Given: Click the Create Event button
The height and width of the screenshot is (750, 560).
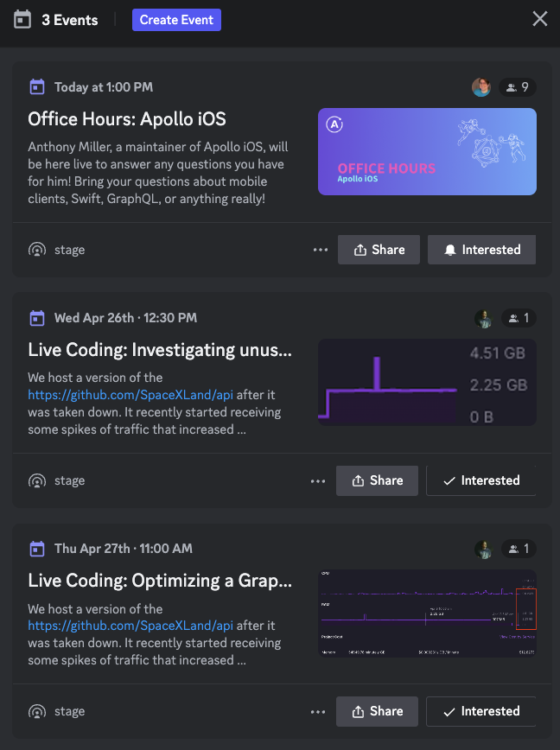Looking at the screenshot, I should coord(176,20).
